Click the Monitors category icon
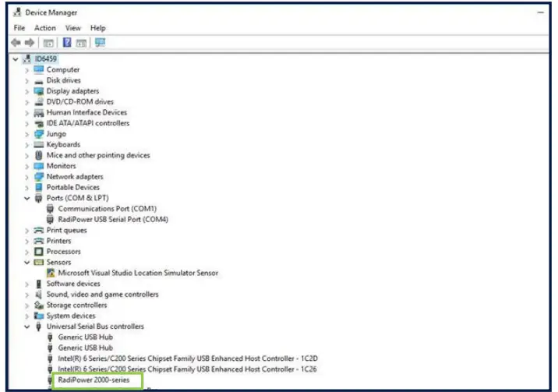The height and width of the screenshot is (392, 558). 38,166
